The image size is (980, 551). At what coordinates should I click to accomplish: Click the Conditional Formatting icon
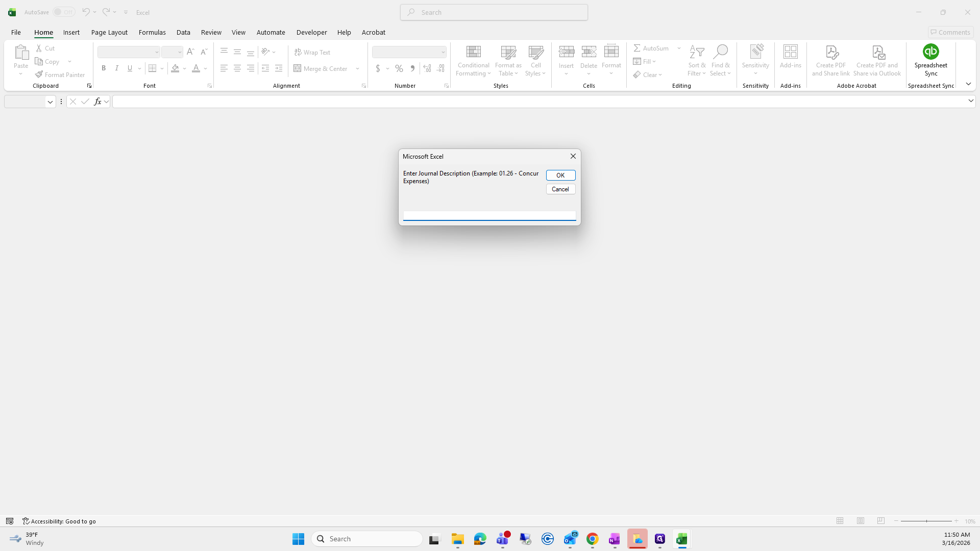tap(473, 52)
